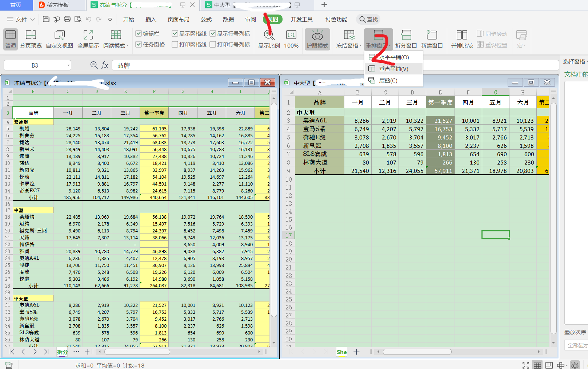This screenshot has height=369, width=588.
Task: Open 自定义视图 custom views
Action: click(x=60, y=39)
